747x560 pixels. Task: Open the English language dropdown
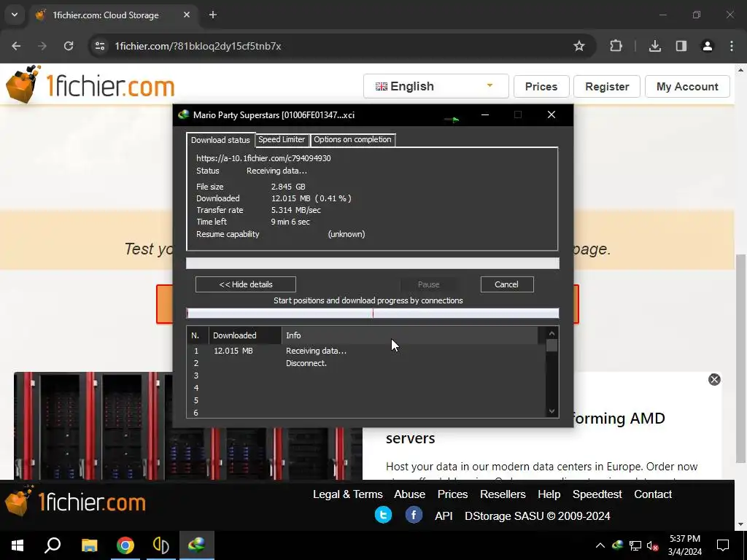point(436,86)
